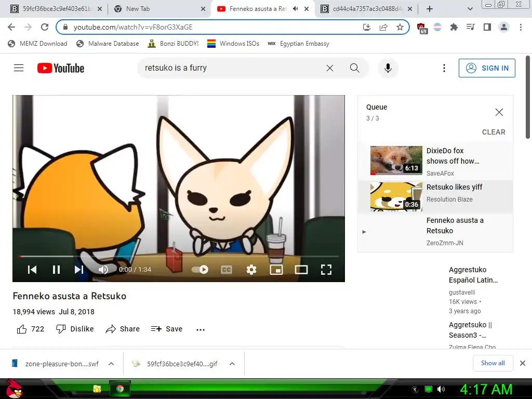
Task: Switch the player to theater mode
Action: [x=301, y=270]
